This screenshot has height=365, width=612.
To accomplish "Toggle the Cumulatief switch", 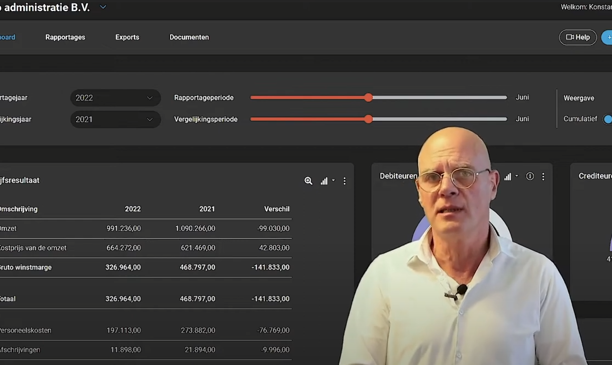I will point(608,119).
